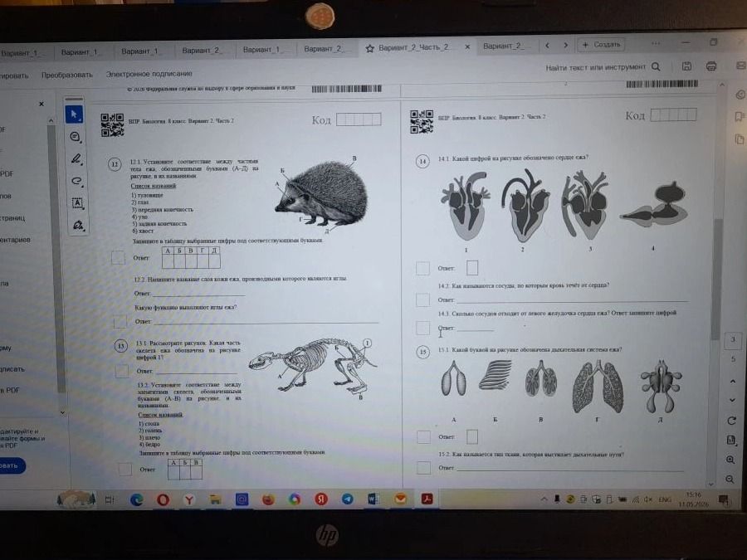Screen dimensions: 747x560
Task: Select the highlighter pen tool
Action: [x=76, y=158]
